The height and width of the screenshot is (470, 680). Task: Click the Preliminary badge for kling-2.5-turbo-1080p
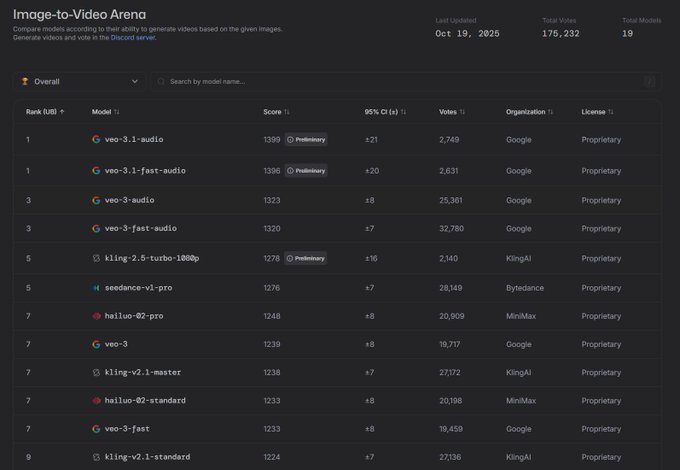tap(306, 258)
